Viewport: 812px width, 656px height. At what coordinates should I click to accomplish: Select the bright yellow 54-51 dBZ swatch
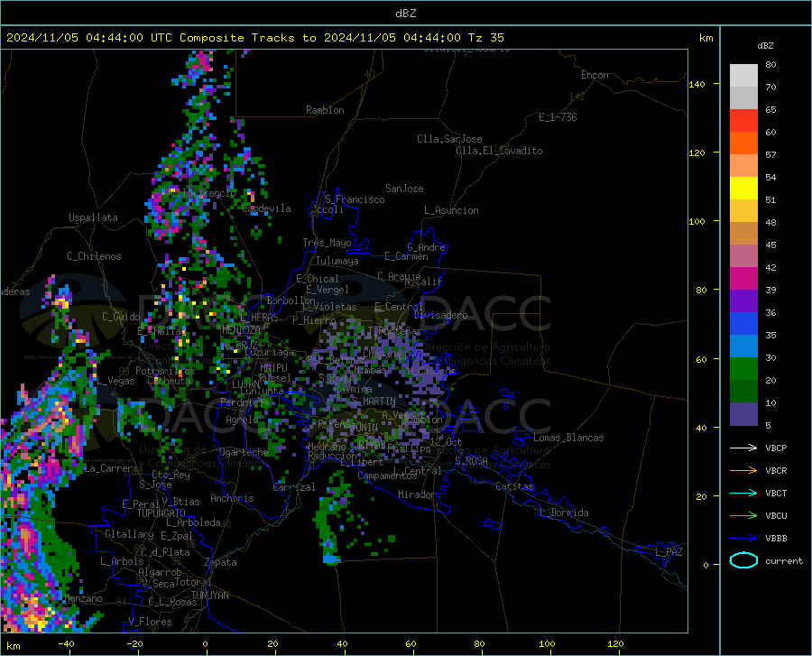pyautogui.click(x=743, y=188)
